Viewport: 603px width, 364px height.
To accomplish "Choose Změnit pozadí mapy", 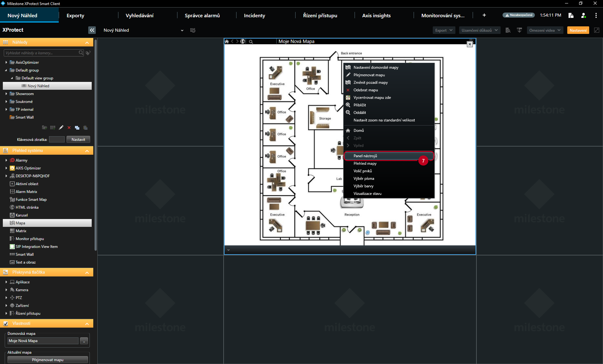I will 389,82.
